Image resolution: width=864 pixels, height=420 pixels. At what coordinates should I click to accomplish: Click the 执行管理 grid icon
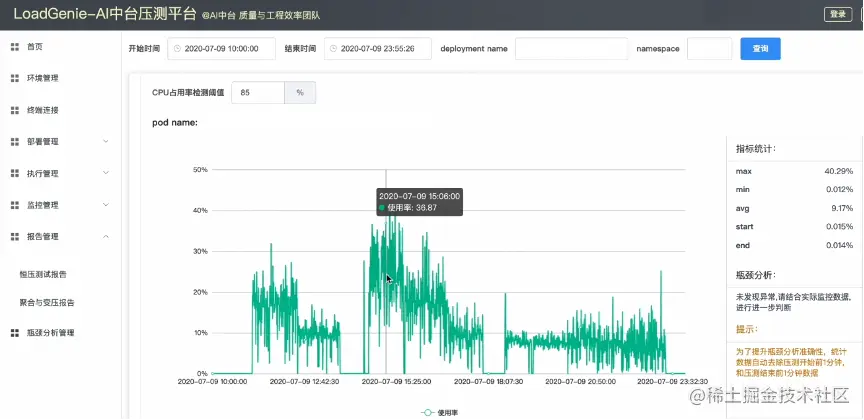pos(15,174)
